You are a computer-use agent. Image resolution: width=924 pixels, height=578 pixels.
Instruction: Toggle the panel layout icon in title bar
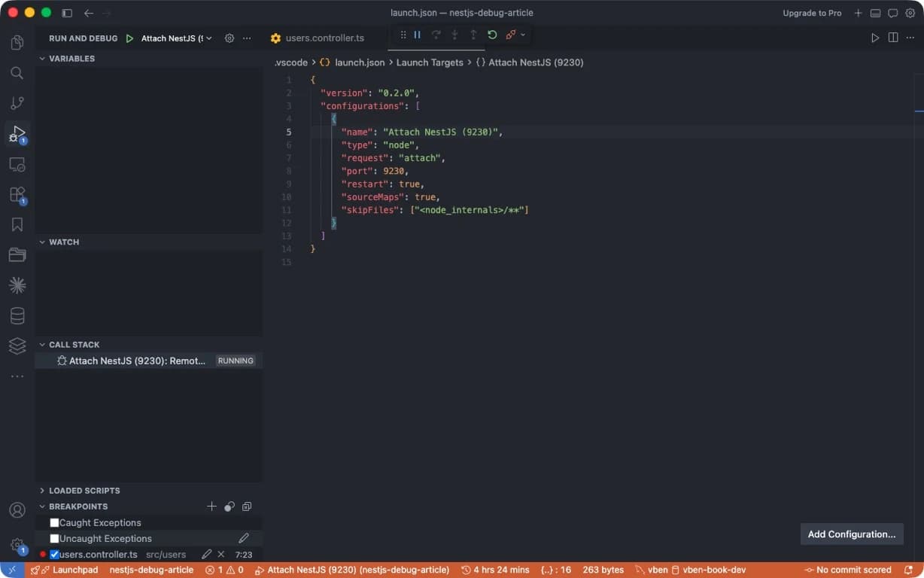click(x=876, y=13)
